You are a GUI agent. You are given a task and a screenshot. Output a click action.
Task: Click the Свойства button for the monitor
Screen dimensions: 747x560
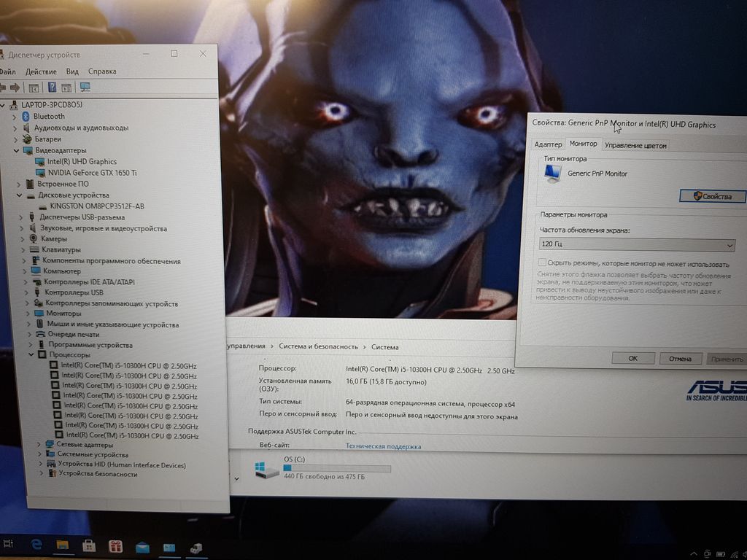coord(712,196)
